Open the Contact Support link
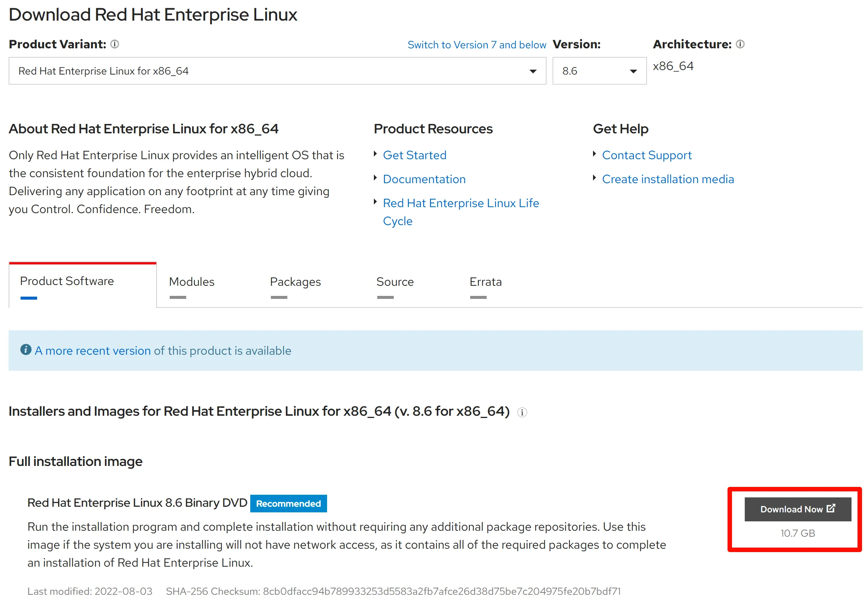 click(x=647, y=155)
